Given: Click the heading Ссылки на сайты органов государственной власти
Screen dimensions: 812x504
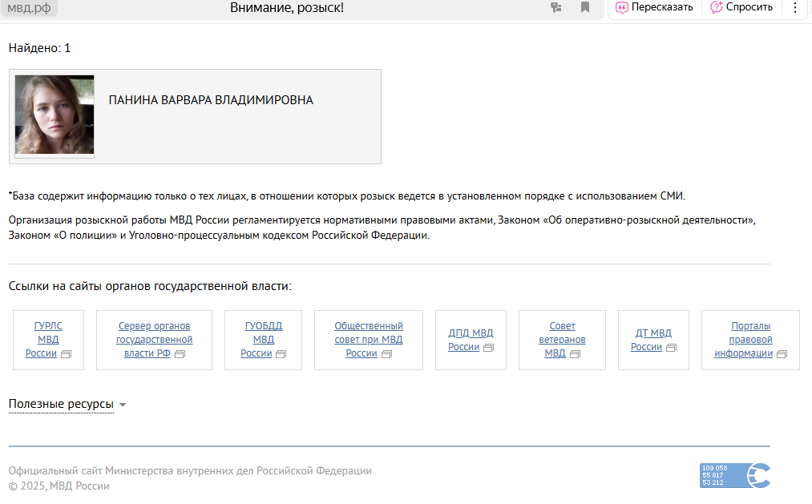Looking at the screenshot, I should click(150, 286).
